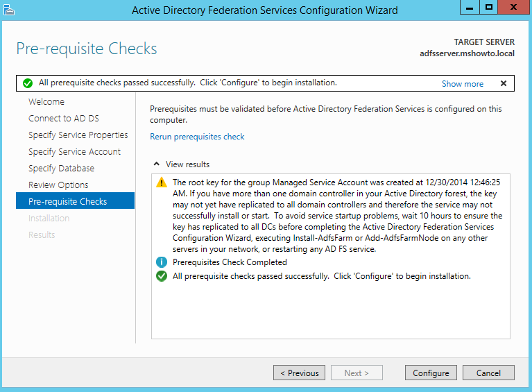Collapse the View results section
Viewport: 532px width, 392px height.
click(157, 164)
